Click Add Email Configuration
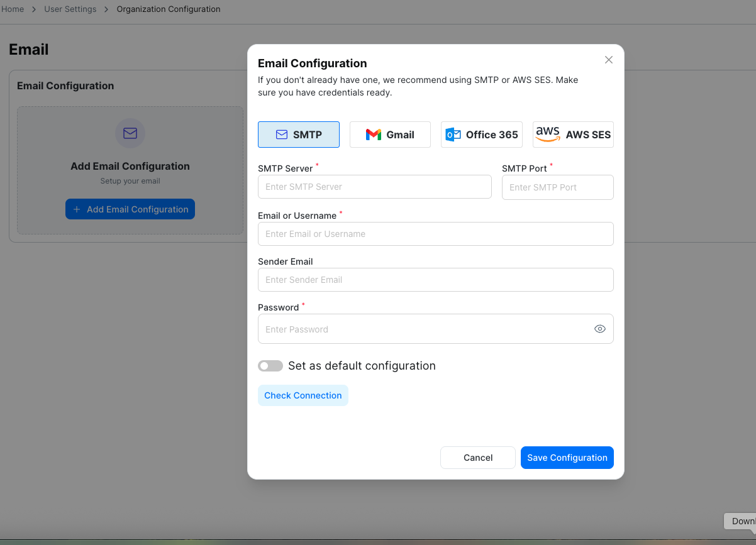 (x=130, y=209)
